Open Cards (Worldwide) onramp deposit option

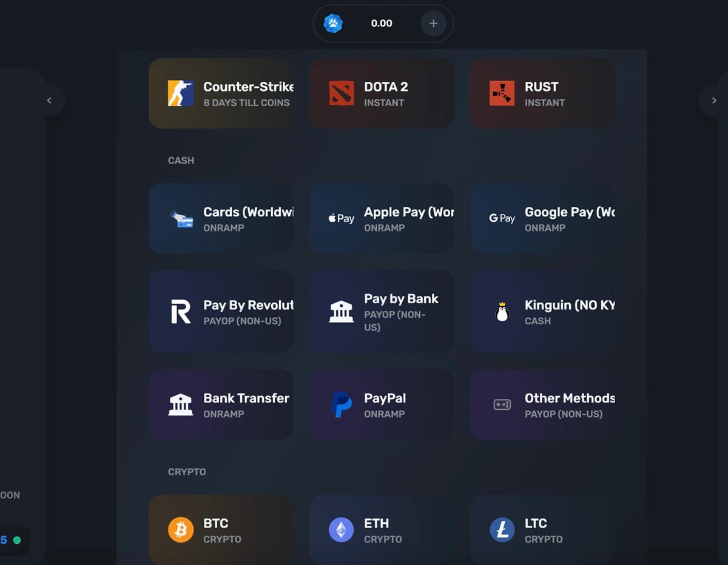[221, 218]
